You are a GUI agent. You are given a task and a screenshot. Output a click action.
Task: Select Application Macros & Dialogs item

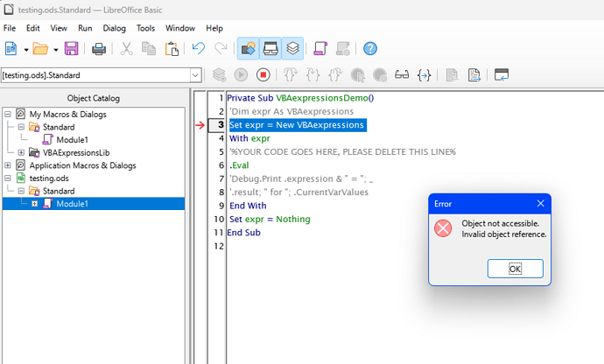pos(82,165)
